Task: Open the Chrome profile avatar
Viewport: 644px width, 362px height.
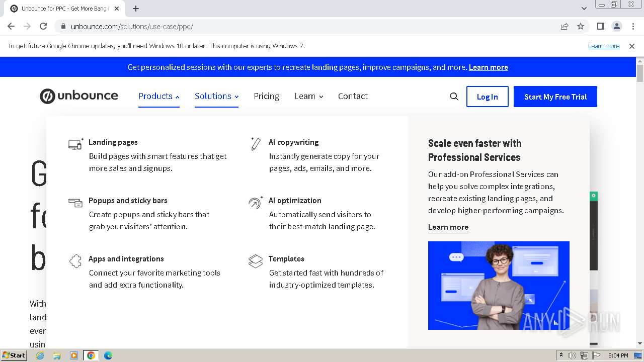Action: [x=617, y=26]
